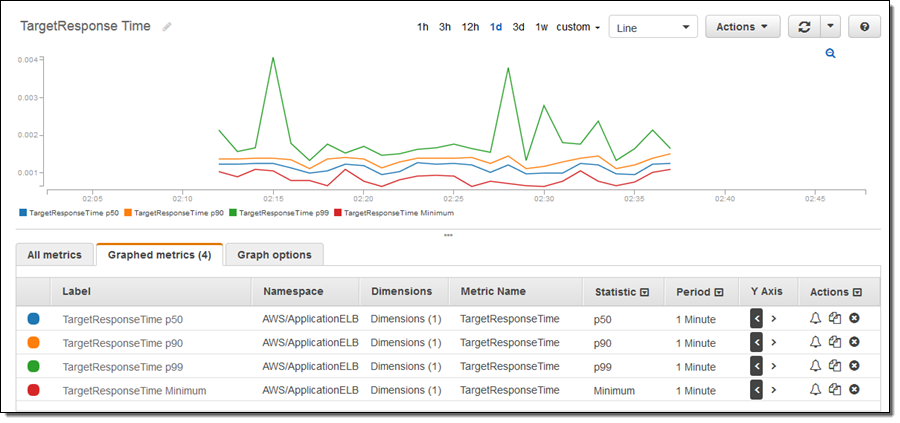Screen dimensions: 900x423
Task: Expand the Actions dropdown button
Action: coord(742,27)
